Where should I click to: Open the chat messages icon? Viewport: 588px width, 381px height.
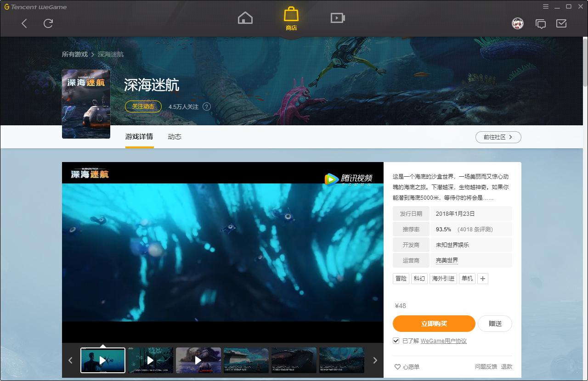[541, 24]
